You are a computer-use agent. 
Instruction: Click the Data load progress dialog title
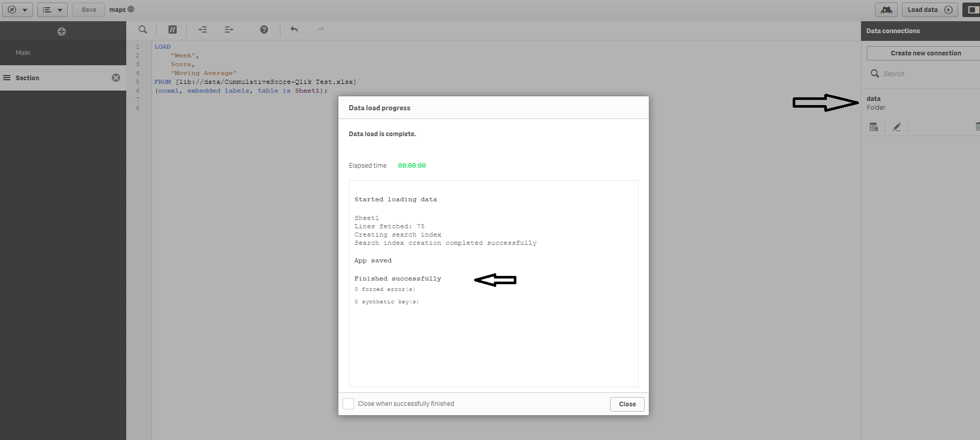tap(379, 108)
